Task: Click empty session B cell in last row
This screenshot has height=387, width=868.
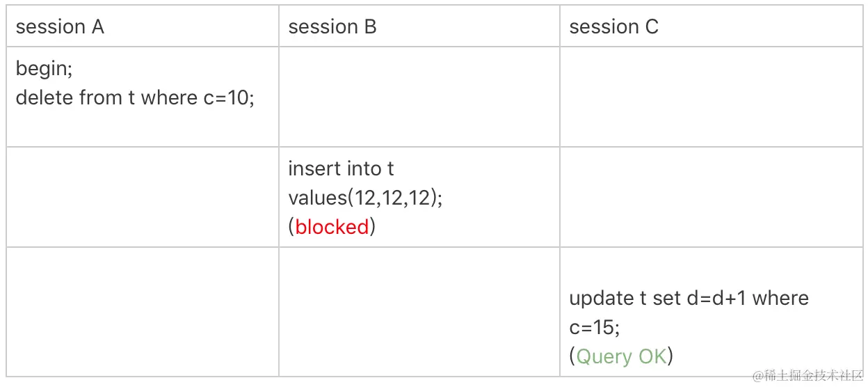Action: pyautogui.click(x=419, y=312)
